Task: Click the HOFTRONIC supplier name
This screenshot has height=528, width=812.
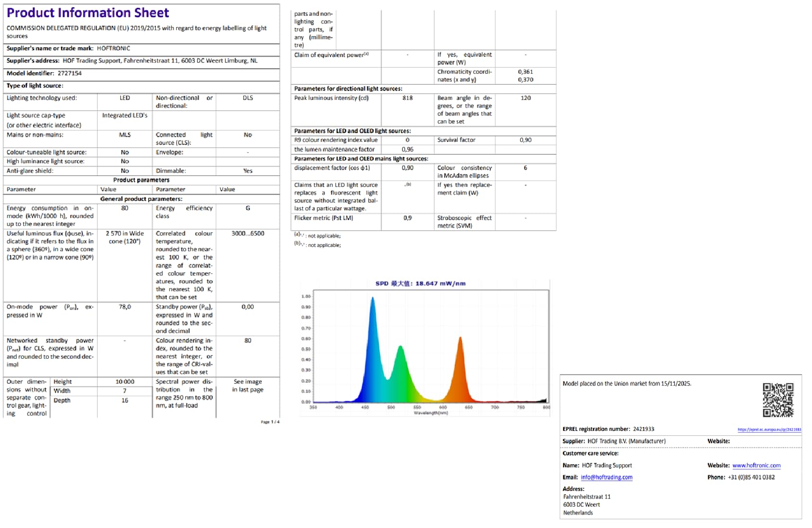Action: (x=113, y=49)
